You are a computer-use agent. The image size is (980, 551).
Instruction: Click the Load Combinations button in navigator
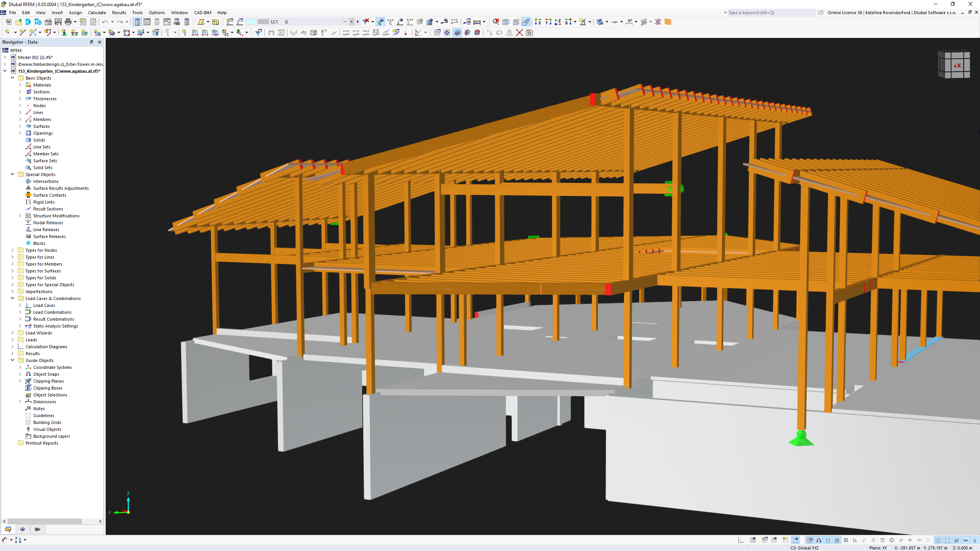click(52, 312)
